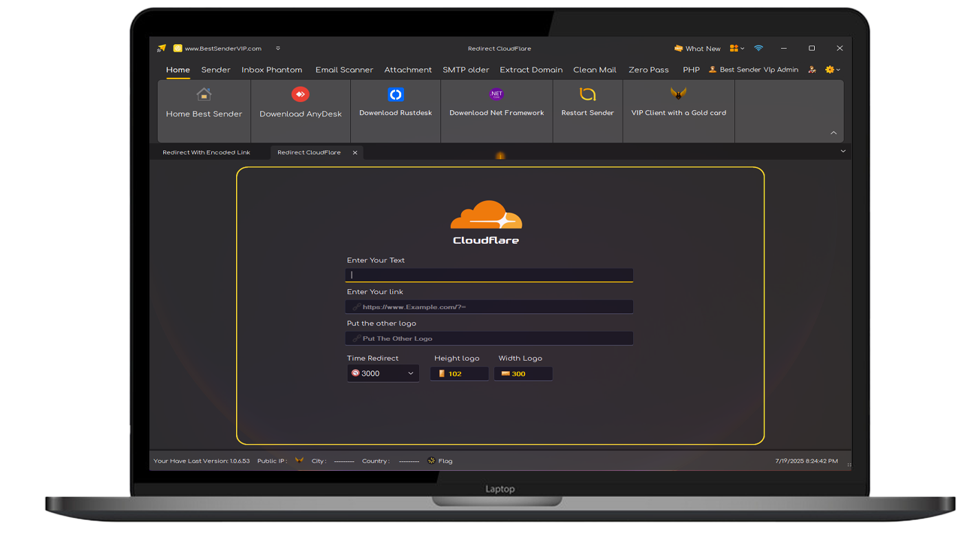980x537 pixels.
Task: Click the link icon in logo field
Action: (x=356, y=339)
